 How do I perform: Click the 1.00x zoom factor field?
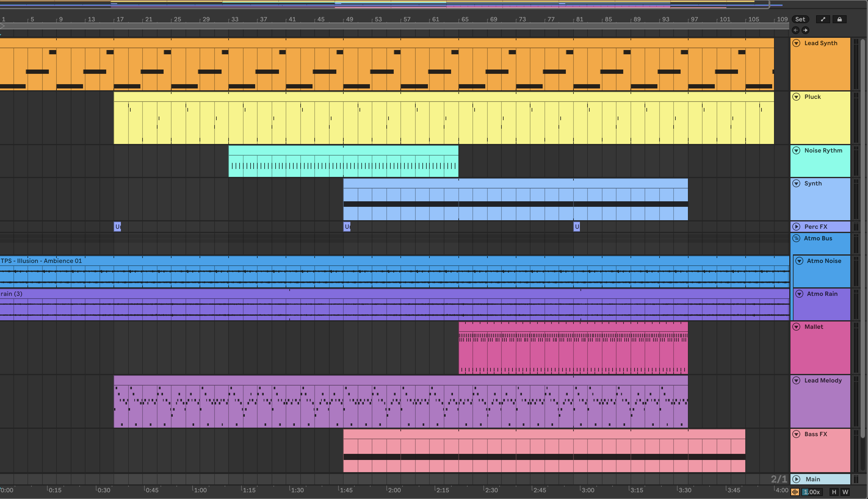tap(812, 492)
